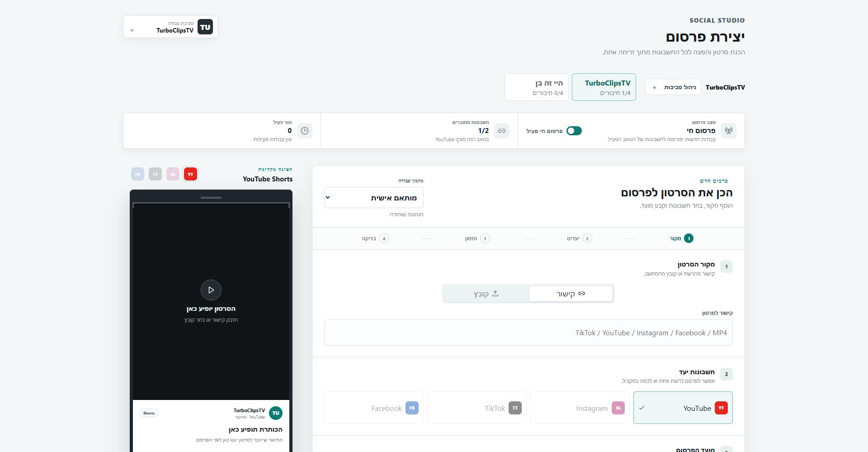Image resolution: width=868 pixels, height=452 pixels.
Task: Click the הטיוטה שוחזרה draft restored note
Action: pyautogui.click(x=406, y=214)
